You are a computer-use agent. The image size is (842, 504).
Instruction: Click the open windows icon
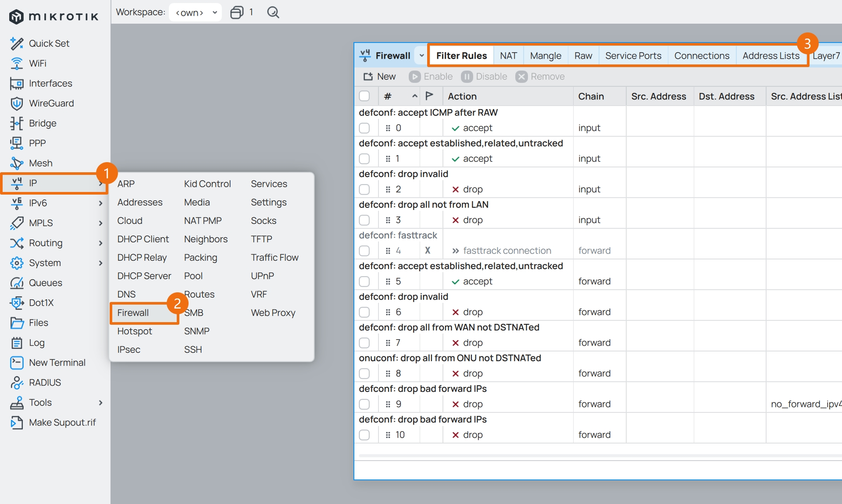[237, 12]
